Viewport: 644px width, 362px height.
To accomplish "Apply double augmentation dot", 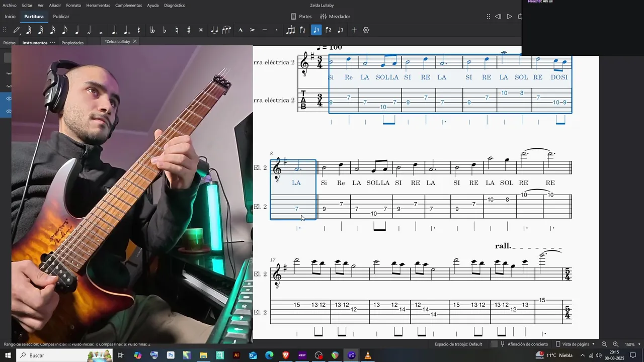I will point(126,30).
